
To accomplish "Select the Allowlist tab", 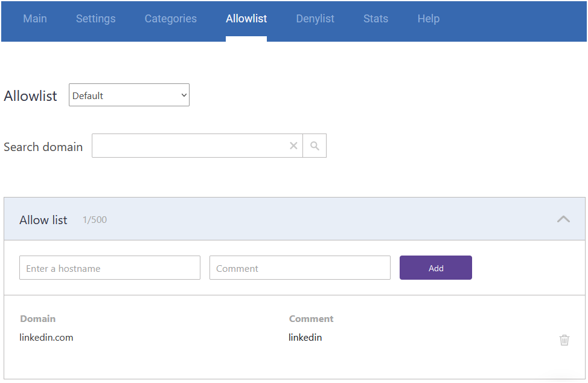I will (246, 19).
